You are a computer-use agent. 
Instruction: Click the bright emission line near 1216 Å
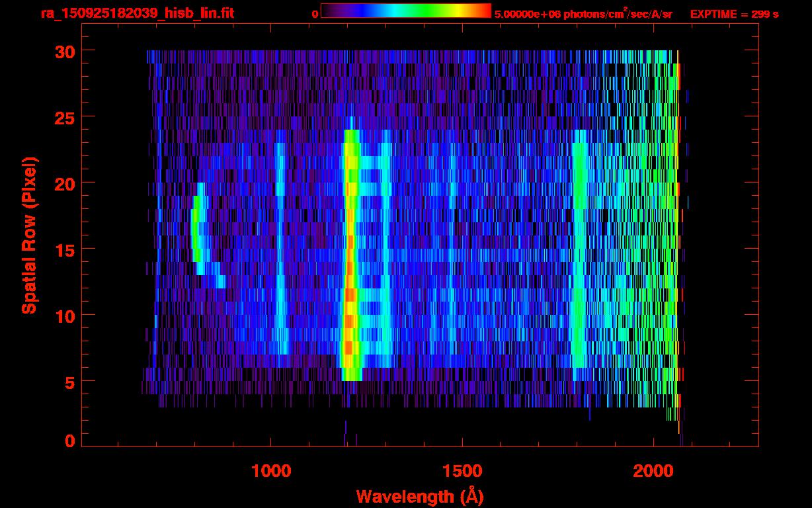click(350, 255)
